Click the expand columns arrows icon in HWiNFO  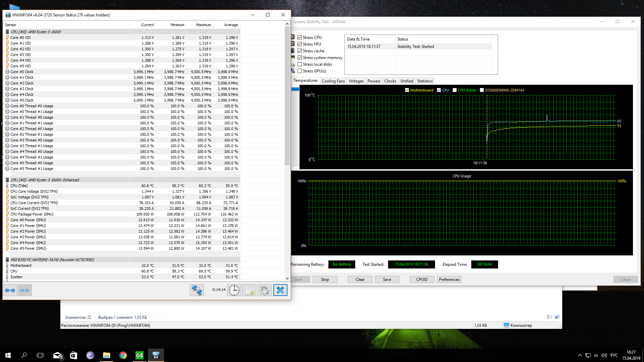10,290
